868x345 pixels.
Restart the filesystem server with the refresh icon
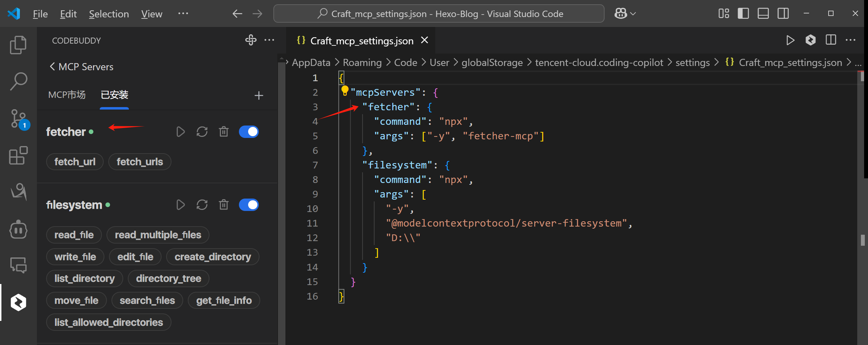pyautogui.click(x=202, y=205)
